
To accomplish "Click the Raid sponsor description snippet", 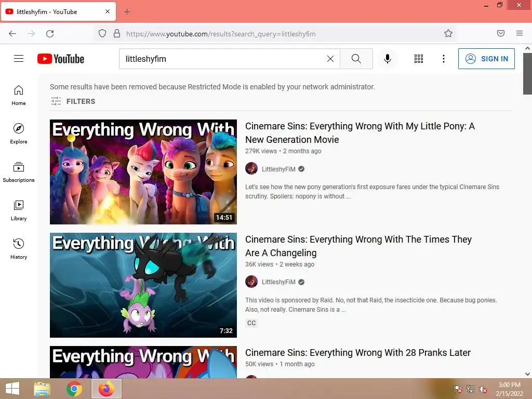I will point(371,304).
